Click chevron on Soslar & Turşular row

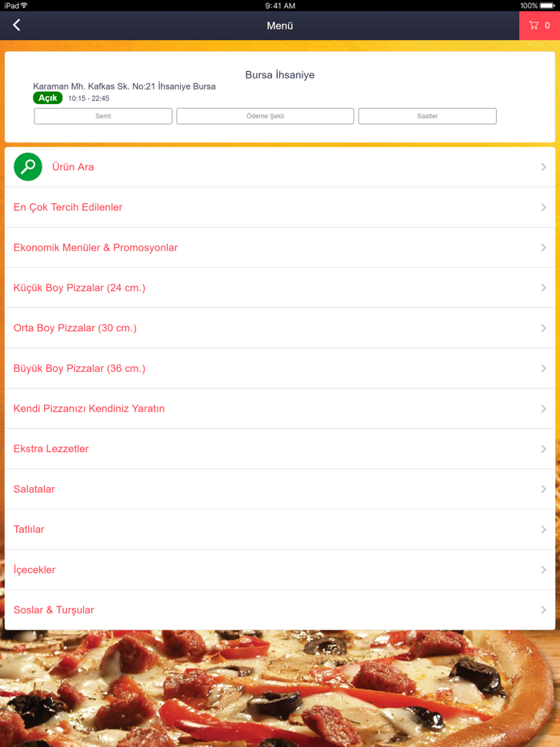pos(543,609)
